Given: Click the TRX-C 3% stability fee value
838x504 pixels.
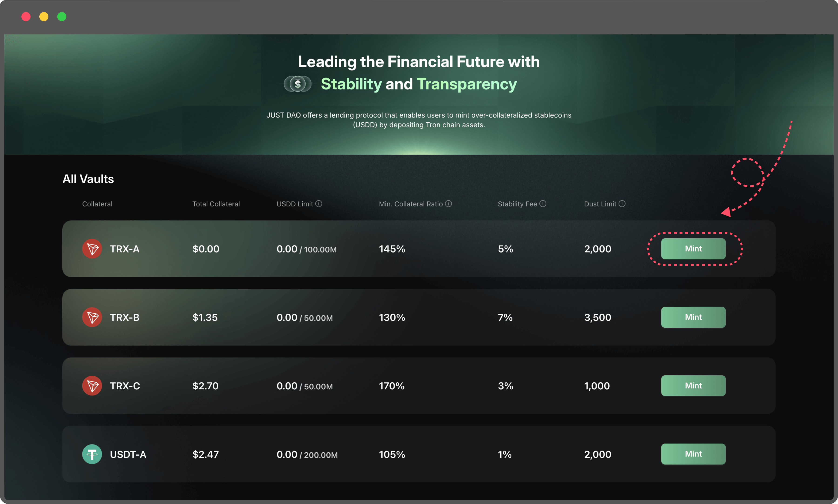Looking at the screenshot, I should pyautogui.click(x=506, y=386).
